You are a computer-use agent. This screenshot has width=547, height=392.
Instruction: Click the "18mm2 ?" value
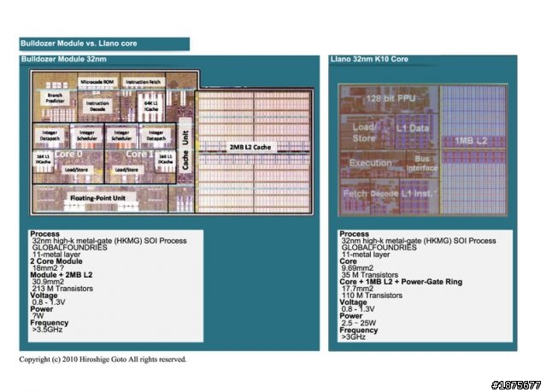click(x=48, y=268)
